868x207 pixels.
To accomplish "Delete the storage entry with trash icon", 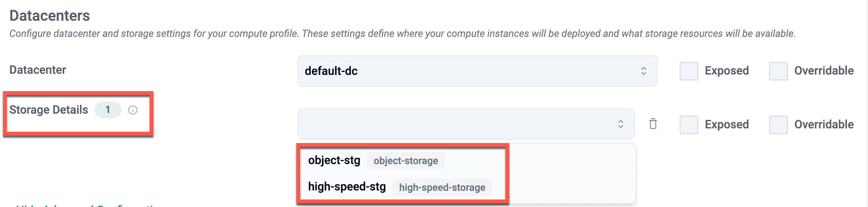I will 653,124.
